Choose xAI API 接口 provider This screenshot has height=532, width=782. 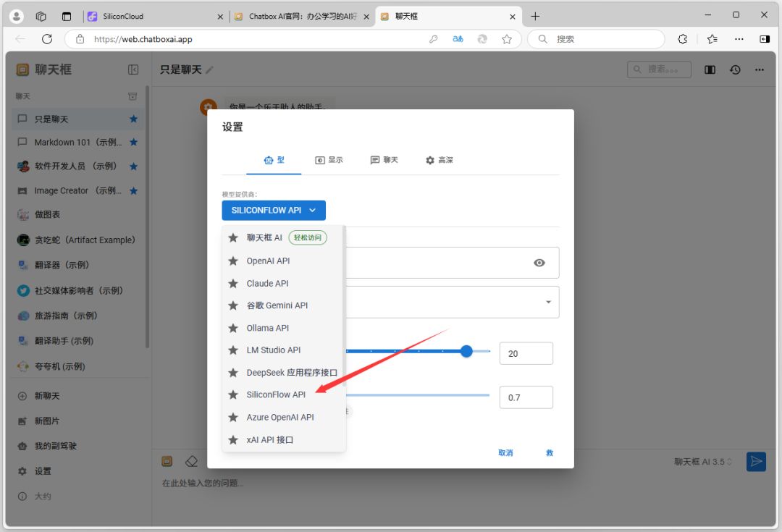283,440
